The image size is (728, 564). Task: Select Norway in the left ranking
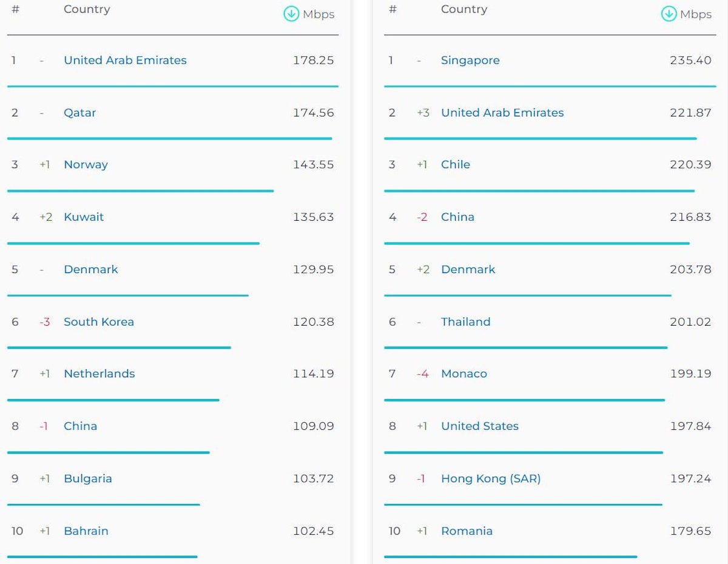(86, 165)
